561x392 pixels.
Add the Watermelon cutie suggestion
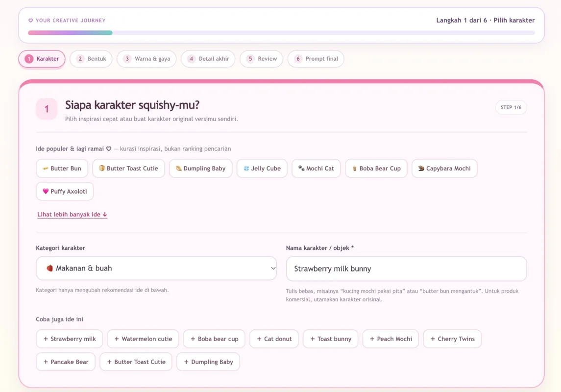click(x=143, y=339)
